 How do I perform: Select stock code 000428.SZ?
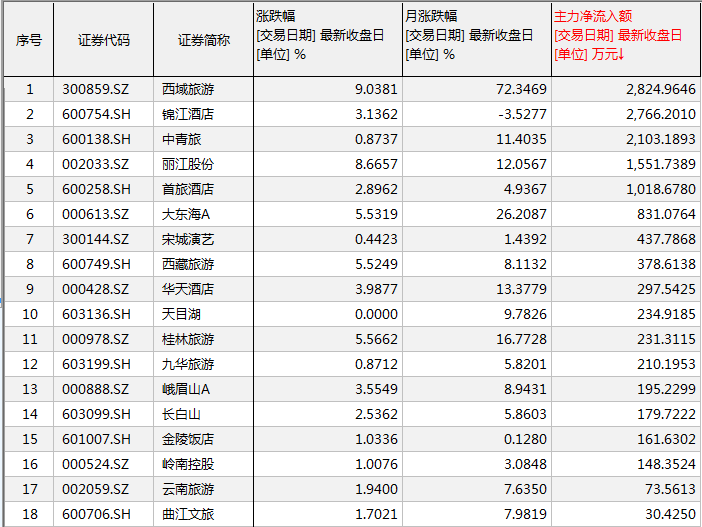coord(95,289)
